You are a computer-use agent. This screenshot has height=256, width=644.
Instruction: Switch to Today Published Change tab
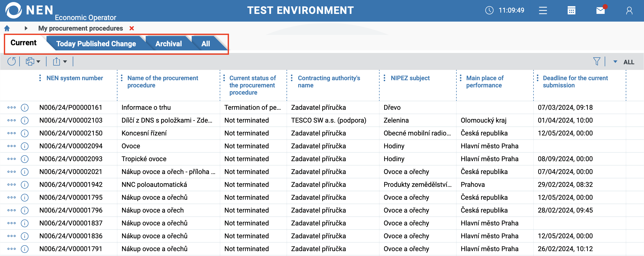(x=96, y=44)
